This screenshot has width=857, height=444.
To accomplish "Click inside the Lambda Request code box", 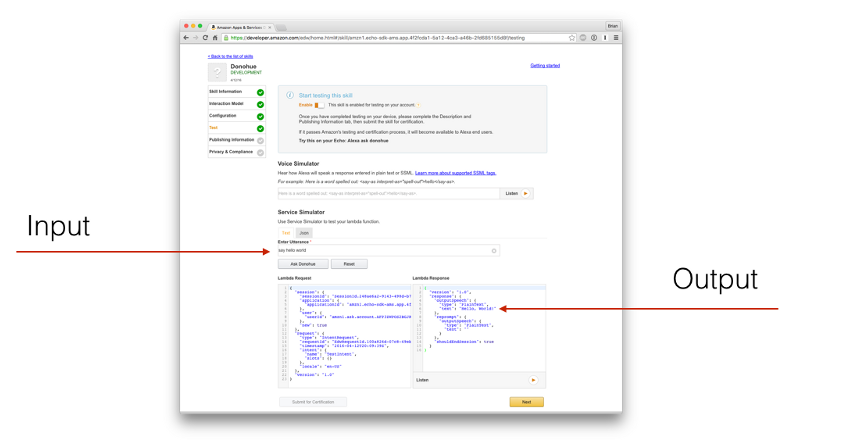I will coord(344,336).
